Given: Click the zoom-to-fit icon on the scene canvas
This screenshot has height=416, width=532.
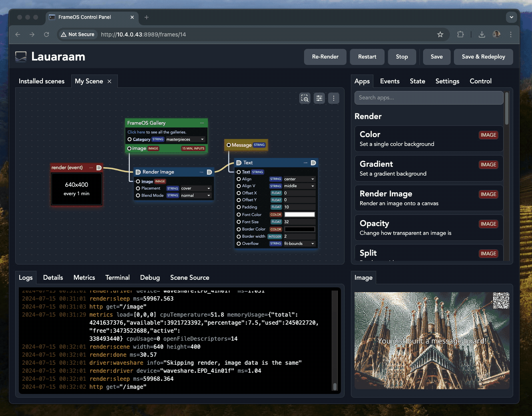Looking at the screenshot, I should [305, 98].
